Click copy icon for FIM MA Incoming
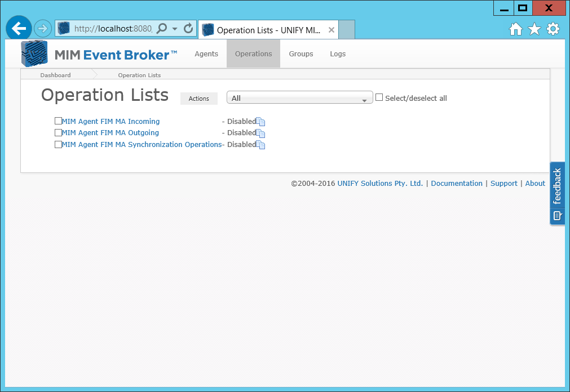 (x=260, y=121)
